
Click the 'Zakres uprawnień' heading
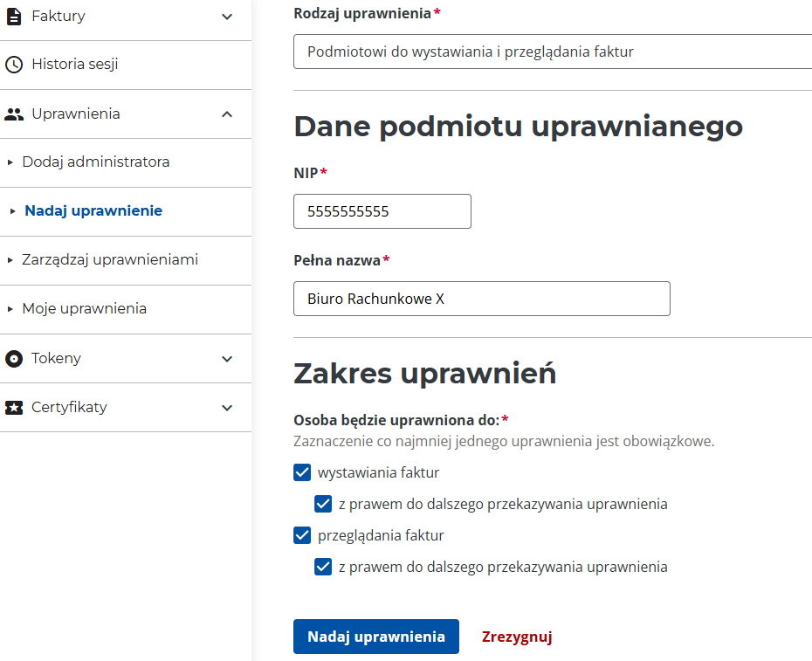[x=425, y=374]
